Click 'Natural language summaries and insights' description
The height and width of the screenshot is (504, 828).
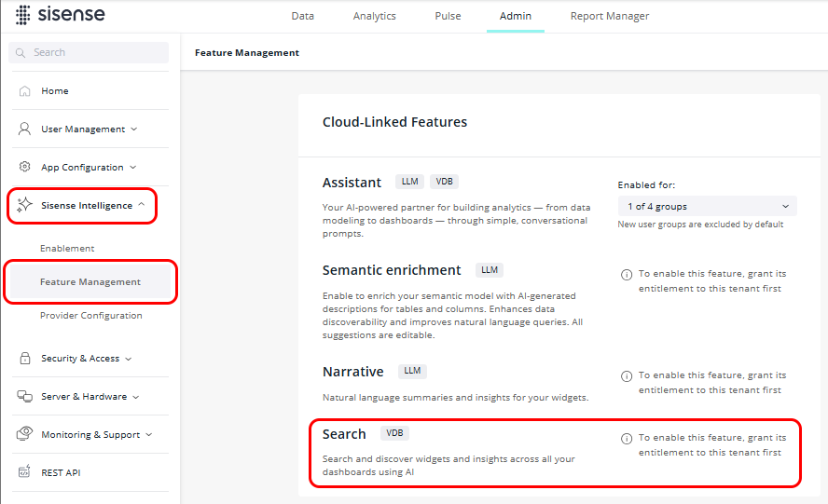(456, 398)
